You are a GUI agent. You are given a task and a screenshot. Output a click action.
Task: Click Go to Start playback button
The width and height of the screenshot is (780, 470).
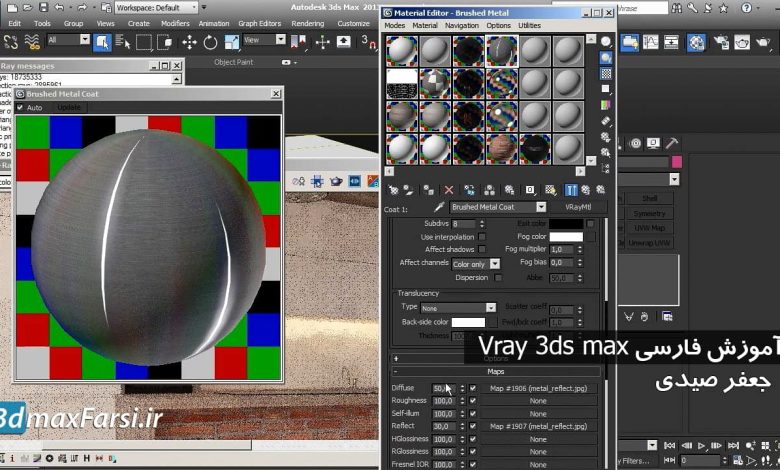click(x=670, y=446)
